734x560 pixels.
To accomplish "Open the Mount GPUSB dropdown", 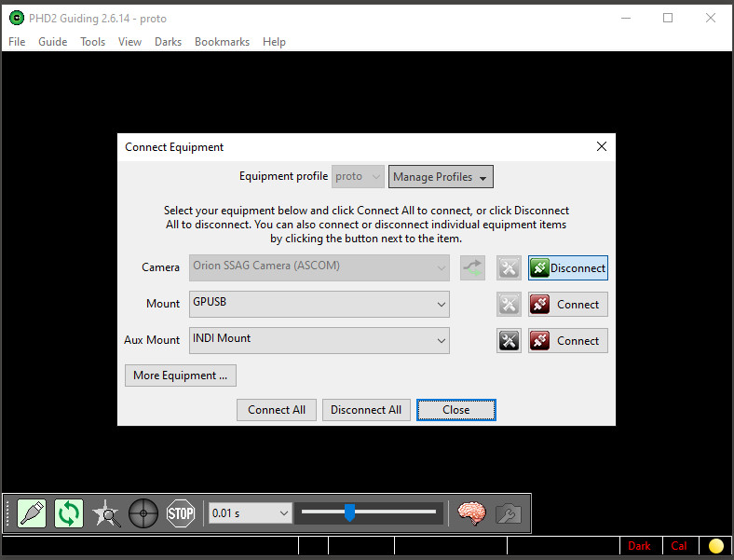I will pyautogui.click(x=319, y=304).
